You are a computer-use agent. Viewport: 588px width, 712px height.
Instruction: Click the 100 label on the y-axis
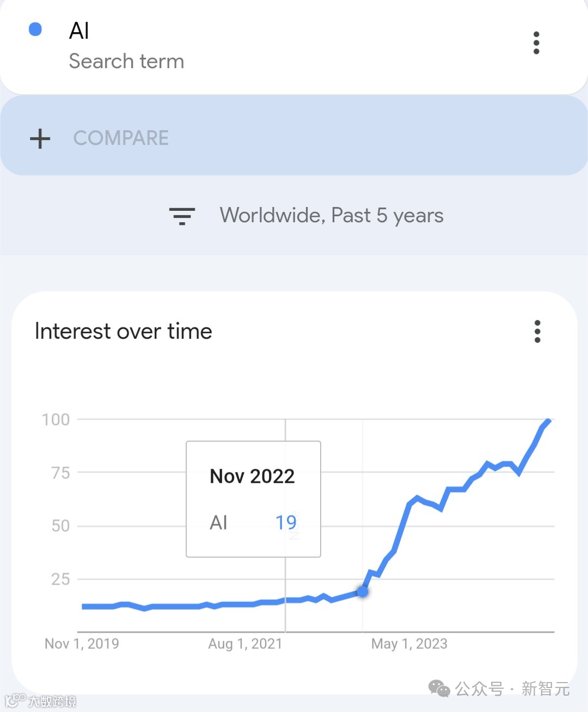point(56,419)
